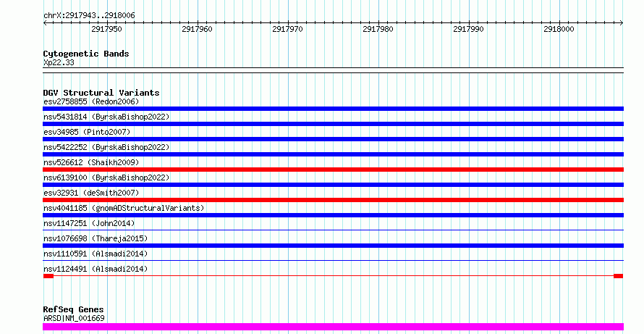The width and height of the screenshot is (644, 334).
Task: Click ruler position 2917990
Action: coord(468,29)
